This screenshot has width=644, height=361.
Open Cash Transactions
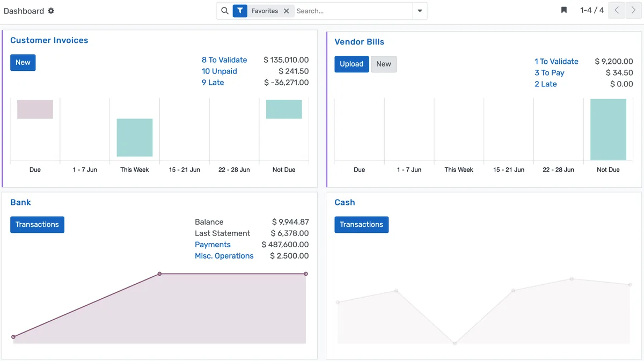[x=361, y=224]
